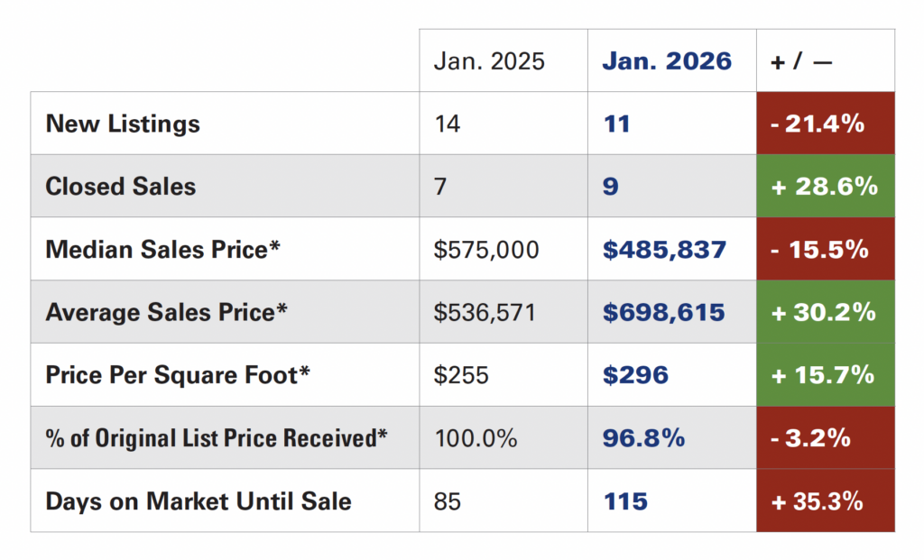The width and height of the screenshot is (924, 560).
Task: Click % of Original List Price Received label
Action: 217,438
